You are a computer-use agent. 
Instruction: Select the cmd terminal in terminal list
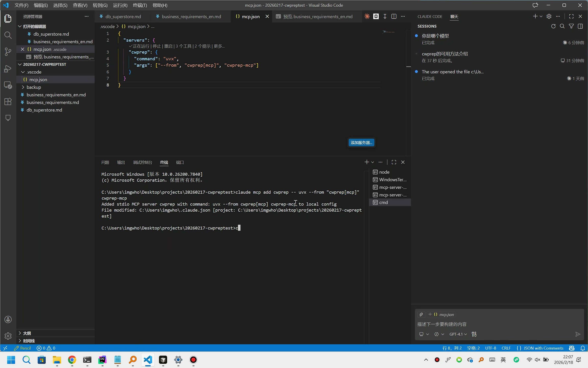coord(390,202)
